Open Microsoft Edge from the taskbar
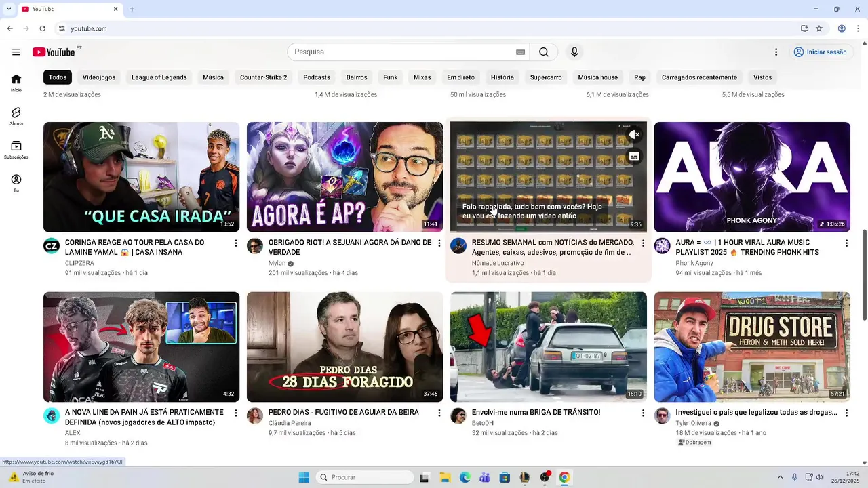Screen dimensions: 868x488 pos(465,477)
